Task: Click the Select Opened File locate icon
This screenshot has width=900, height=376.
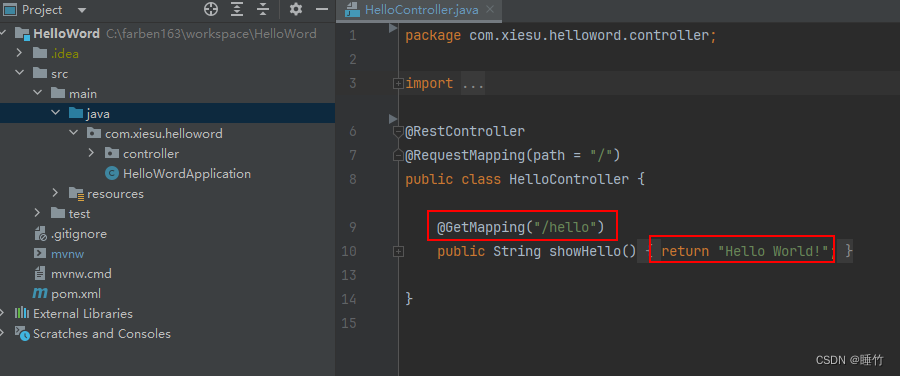Action: [x=211, y=9]
